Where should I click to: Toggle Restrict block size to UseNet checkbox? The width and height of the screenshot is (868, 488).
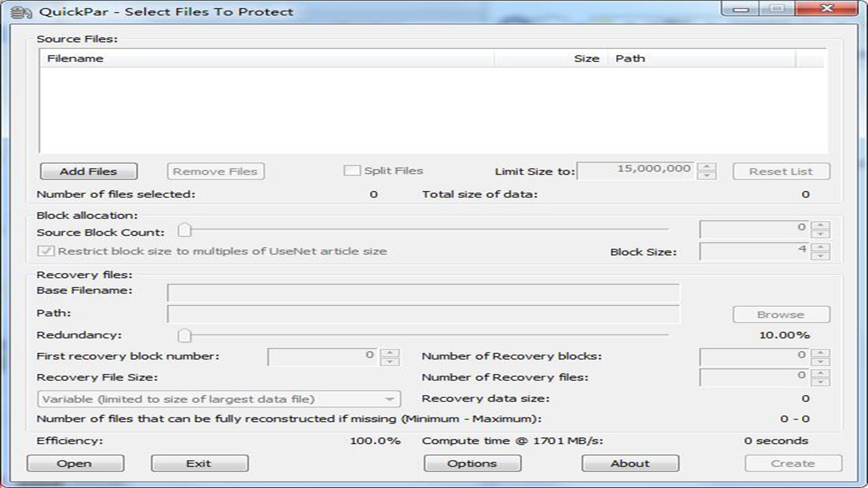click(x=46, y=251)
